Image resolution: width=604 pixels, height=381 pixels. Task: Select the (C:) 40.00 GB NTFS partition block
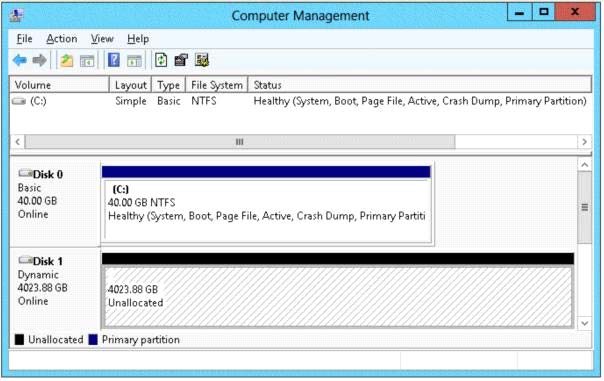268,211
